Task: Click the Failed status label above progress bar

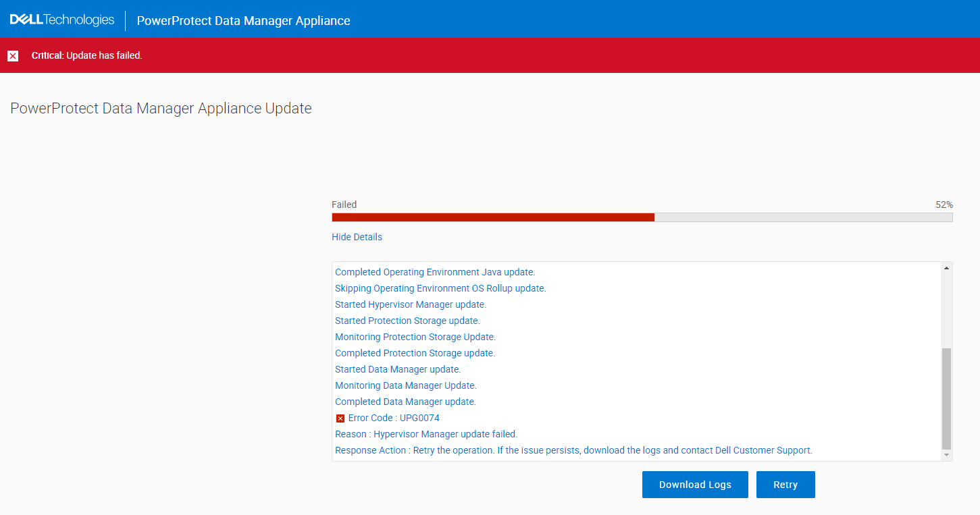Action: click(x=344, y=204)
